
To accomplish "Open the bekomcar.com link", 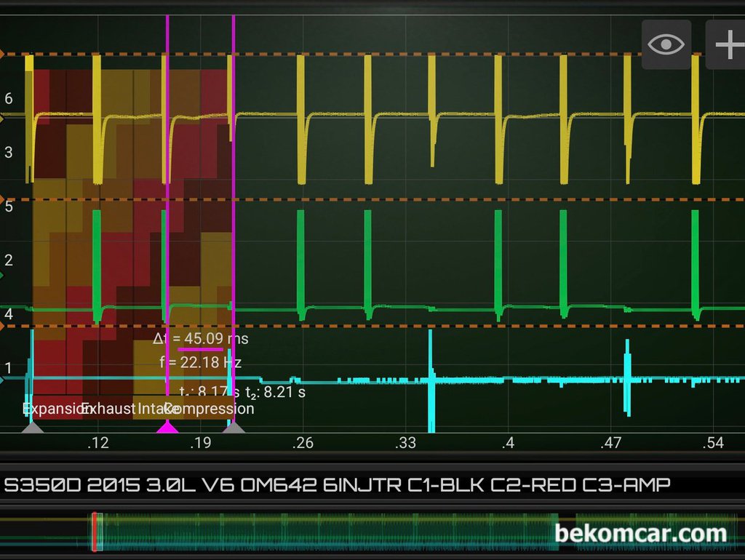I will [x=640, y=533].
